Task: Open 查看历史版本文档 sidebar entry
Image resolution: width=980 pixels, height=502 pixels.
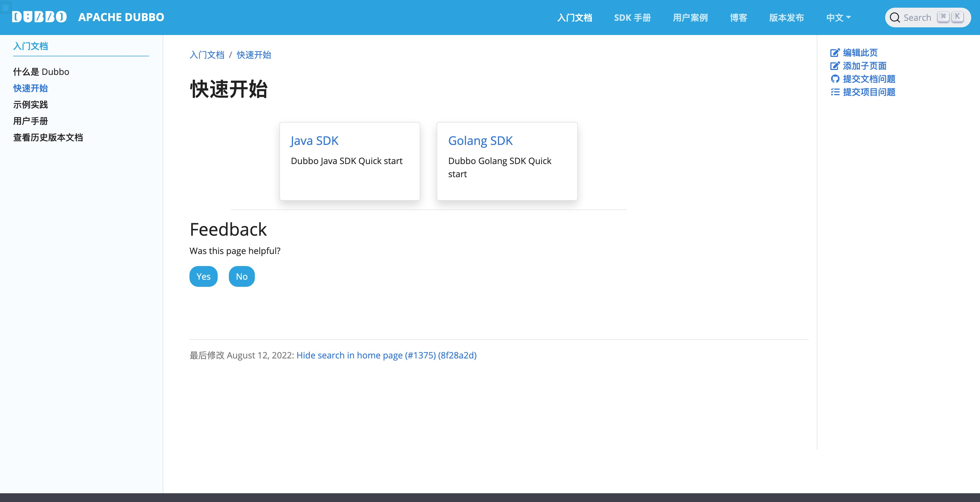Action: pyautogui.click(x=48, y=138)
